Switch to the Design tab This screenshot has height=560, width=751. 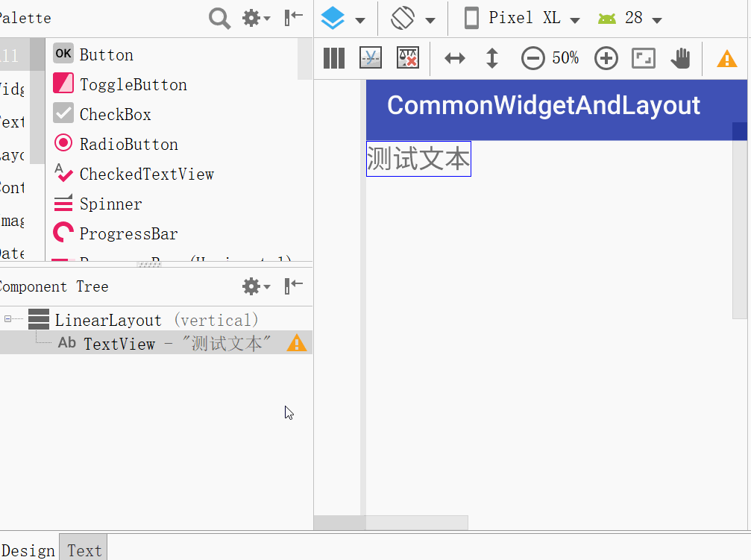pyautogui.click(x=28, y=550)
